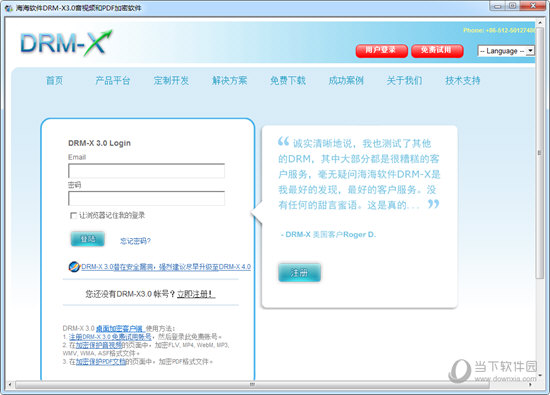Maximize the window
550x395 pixels.
pos(512,6)
